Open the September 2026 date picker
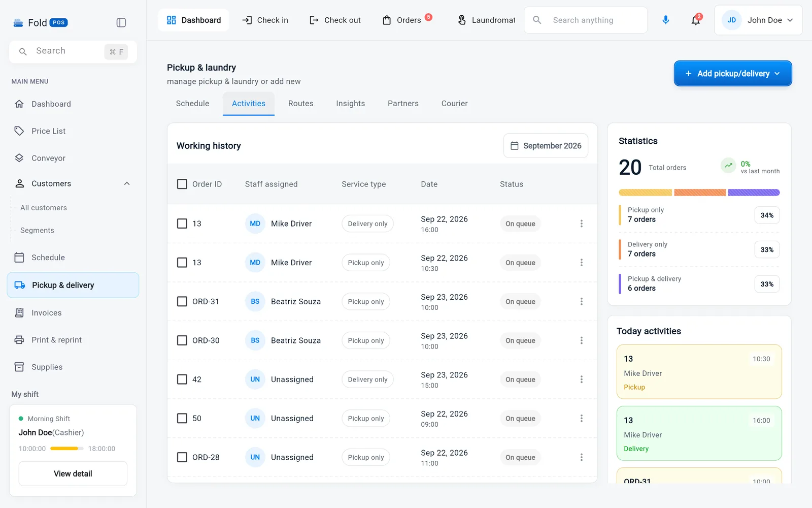This screenshot has height=508, width=812. pyautogui.click(x=546, y=146)
